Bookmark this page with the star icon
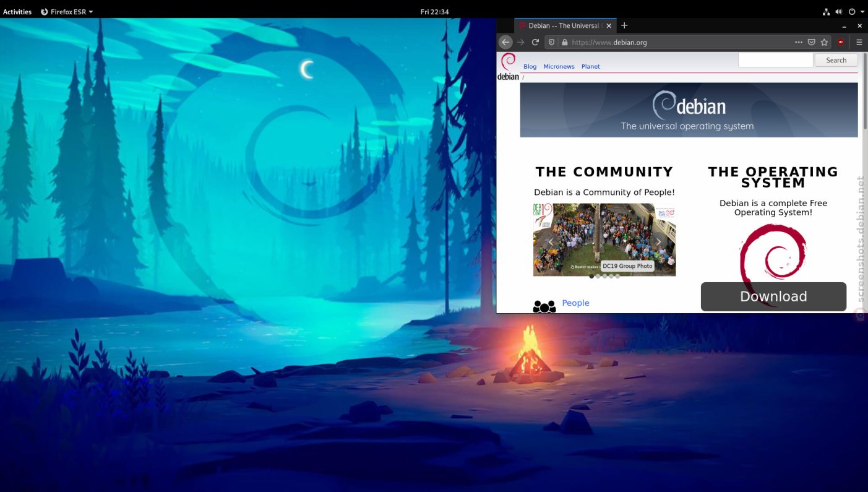This screenshot has width=868, height=492. pos(824,42)
